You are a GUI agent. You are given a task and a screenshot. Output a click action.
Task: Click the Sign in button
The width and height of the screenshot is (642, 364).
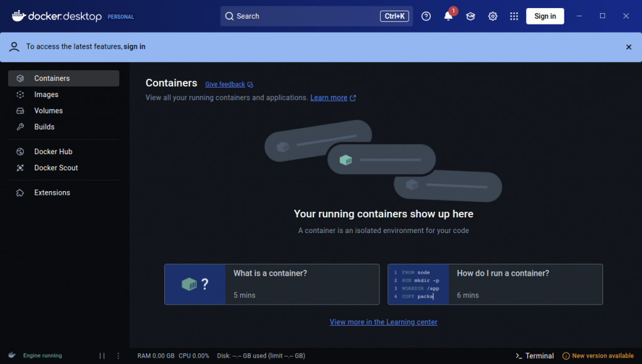pos(545,16)
